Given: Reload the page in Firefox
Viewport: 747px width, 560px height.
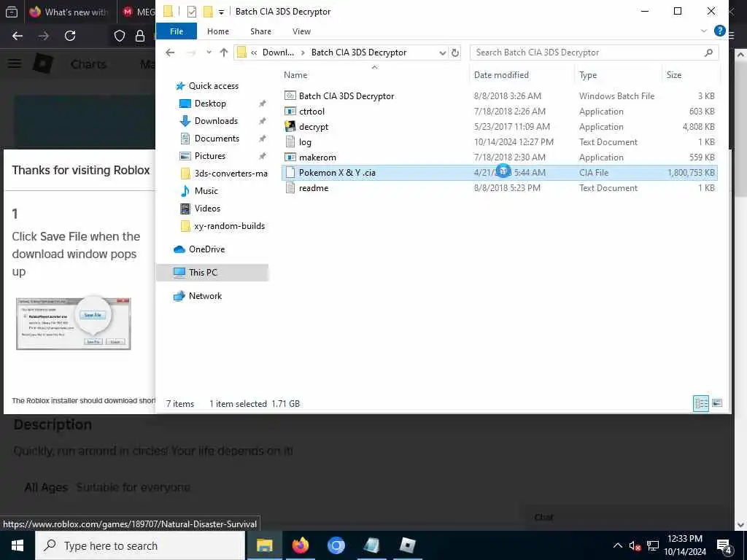Looking at the screenshot, I should (70, 36).
